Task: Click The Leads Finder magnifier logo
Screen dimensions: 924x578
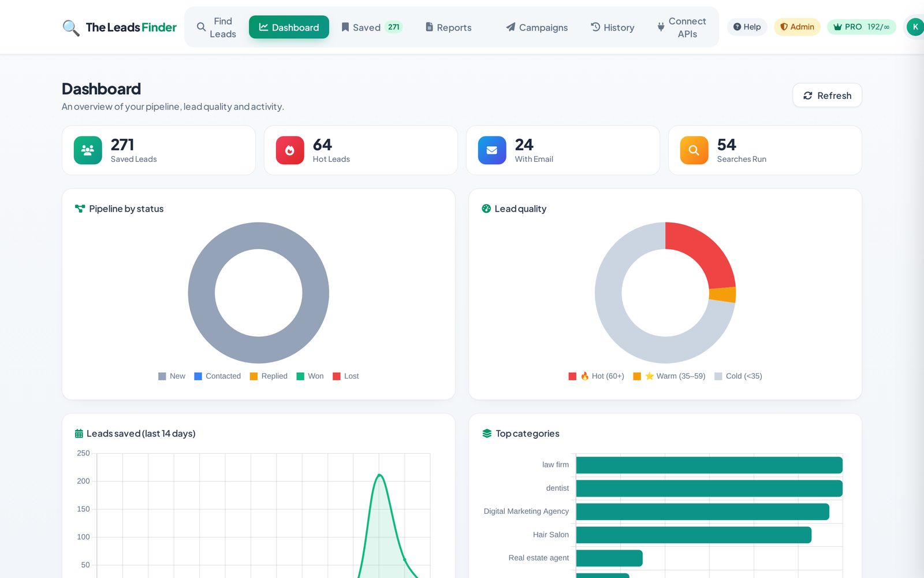Action: tap(70, 27)
